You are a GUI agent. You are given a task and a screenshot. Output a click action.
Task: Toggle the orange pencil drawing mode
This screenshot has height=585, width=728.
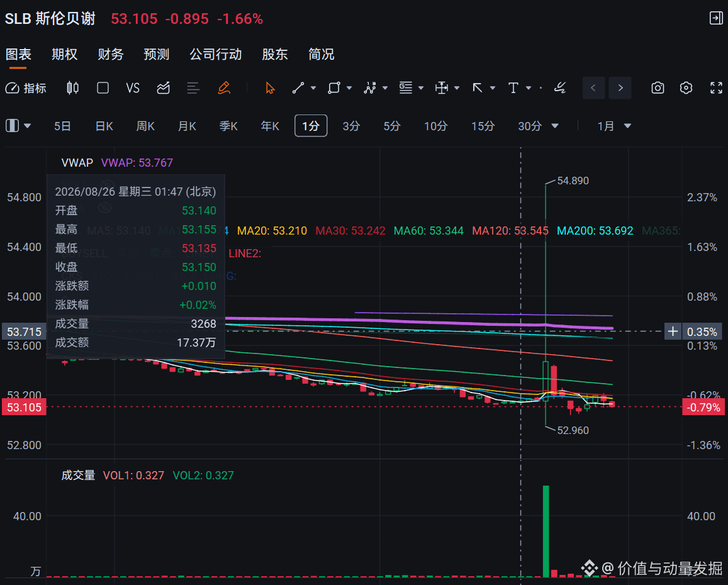click(224, 88)
